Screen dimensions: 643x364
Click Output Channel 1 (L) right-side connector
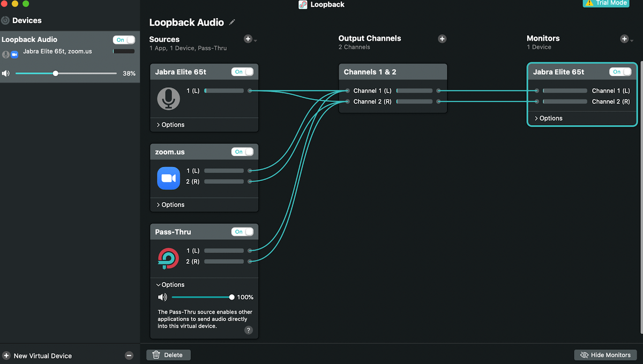pos(438,91)
